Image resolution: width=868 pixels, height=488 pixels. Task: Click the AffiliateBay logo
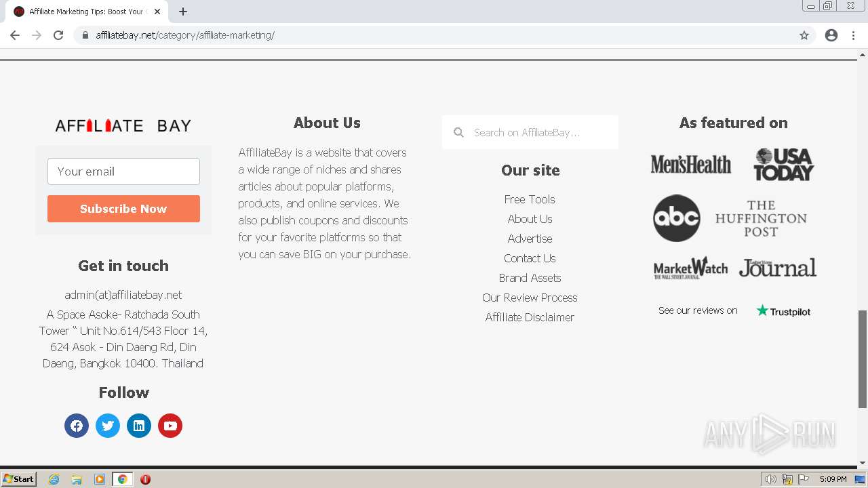[x=123, y=125]
